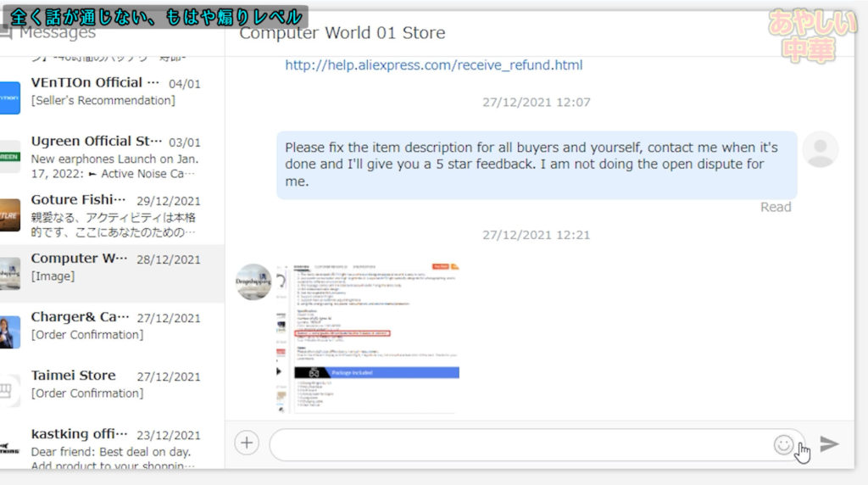Viewport: 868px width, 485px height.
Task: Click the Charger & Cable store avatar
Action: 9,332
